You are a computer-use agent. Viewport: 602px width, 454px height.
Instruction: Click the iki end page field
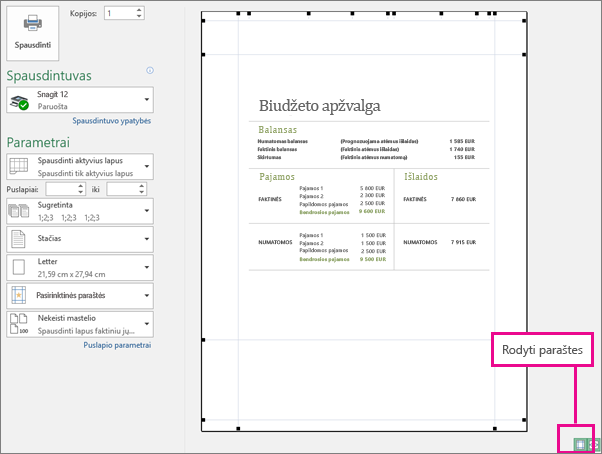pyautogui.click(x=122, y=189)
